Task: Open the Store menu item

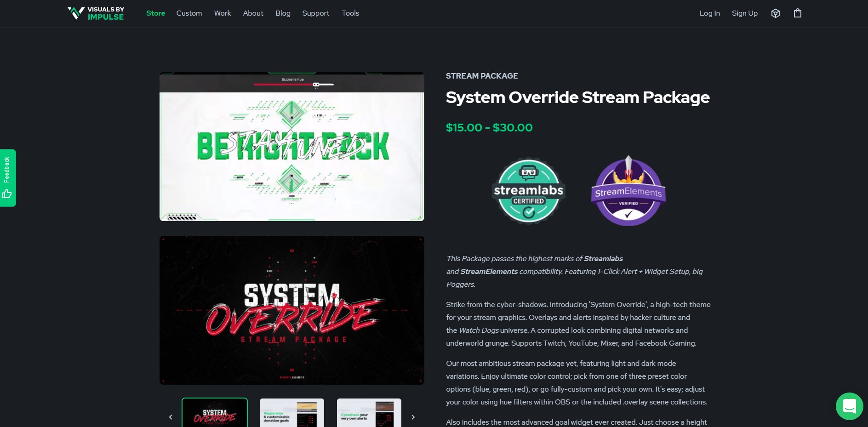Action: pos(155,13)
